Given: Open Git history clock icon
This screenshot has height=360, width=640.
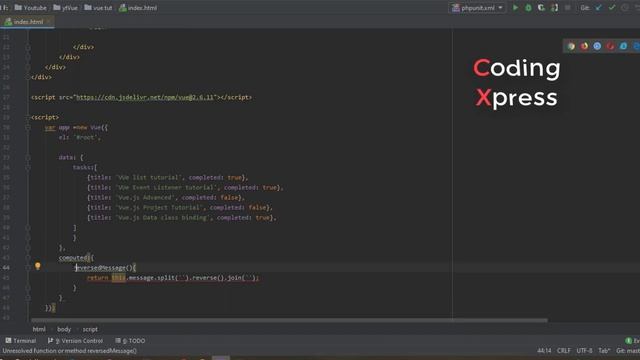Looking at the screenshot, I should (x=624, y=8).
